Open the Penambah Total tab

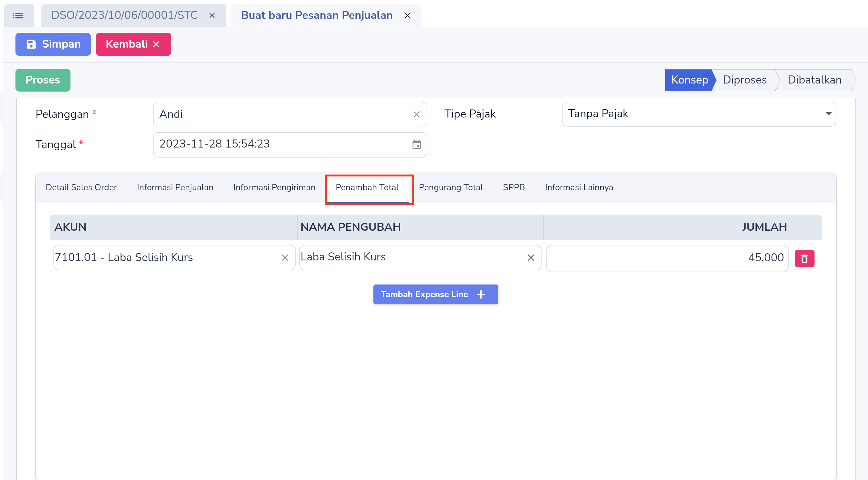pyautogui.click(x=367, y=187)
